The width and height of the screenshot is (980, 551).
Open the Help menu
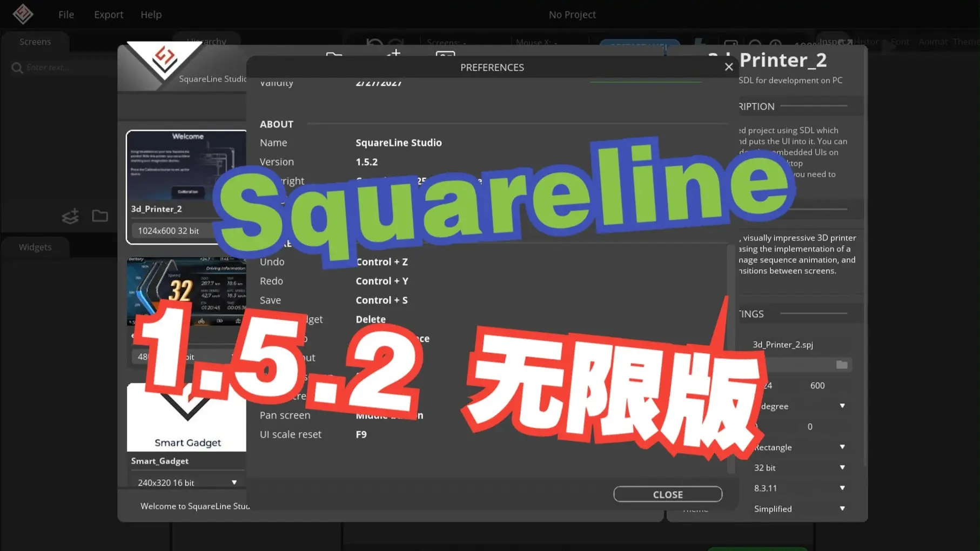(151, 14)
